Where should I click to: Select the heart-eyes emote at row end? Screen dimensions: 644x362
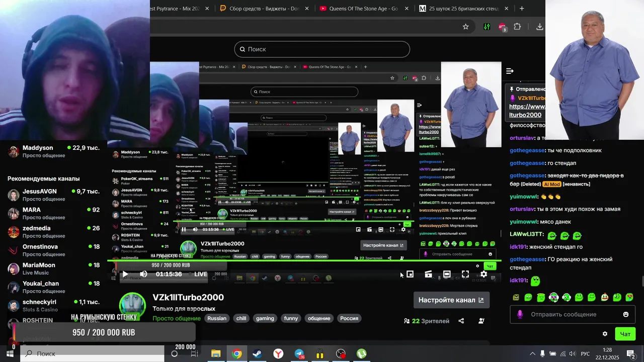click(629, 297)
